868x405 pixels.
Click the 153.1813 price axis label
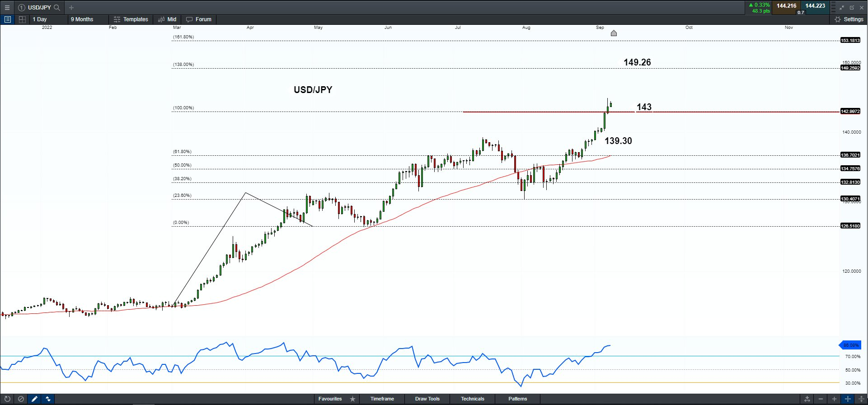[x=850, y=41]
